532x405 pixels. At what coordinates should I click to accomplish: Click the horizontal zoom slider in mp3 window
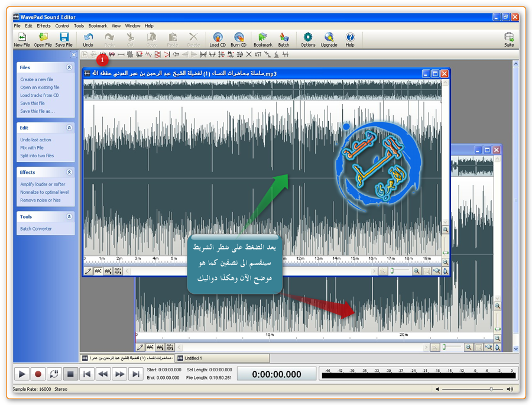point(400,271)
